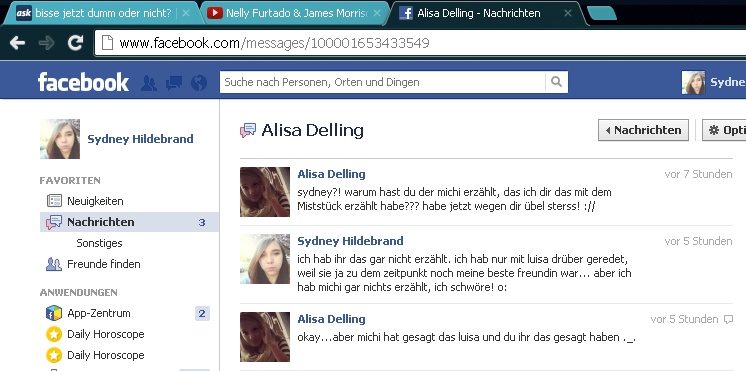Open Sonstiges messages folder
Image resolution: width=746 pixels, height=371 pixels.
99,243
